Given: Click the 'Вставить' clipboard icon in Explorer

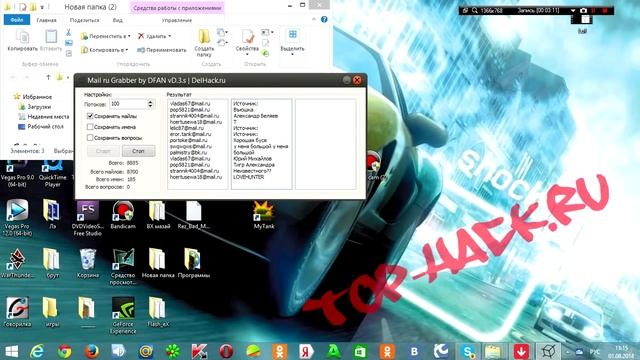Looking at the screenshot, I should [x=51, y=40].
